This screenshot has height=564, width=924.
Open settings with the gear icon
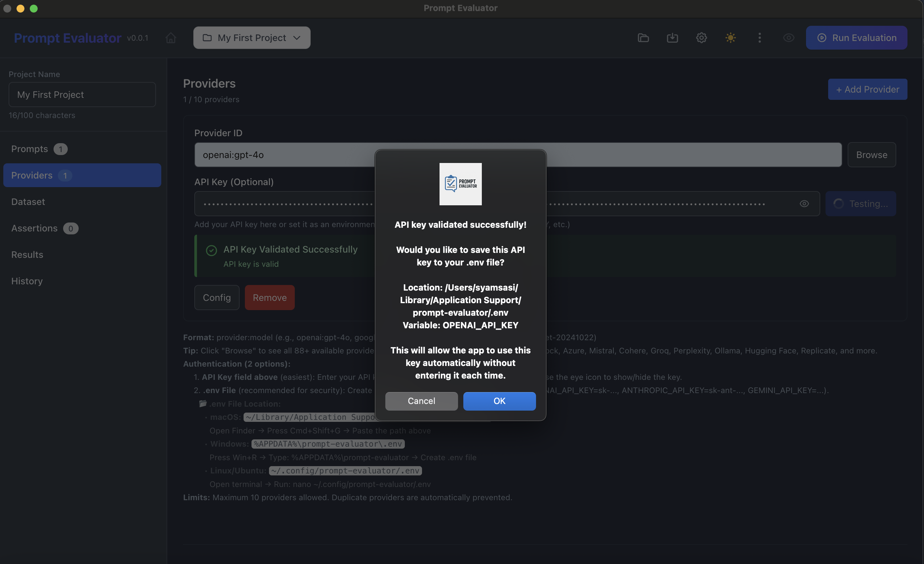pyautogui.click(x=701, y=38)
